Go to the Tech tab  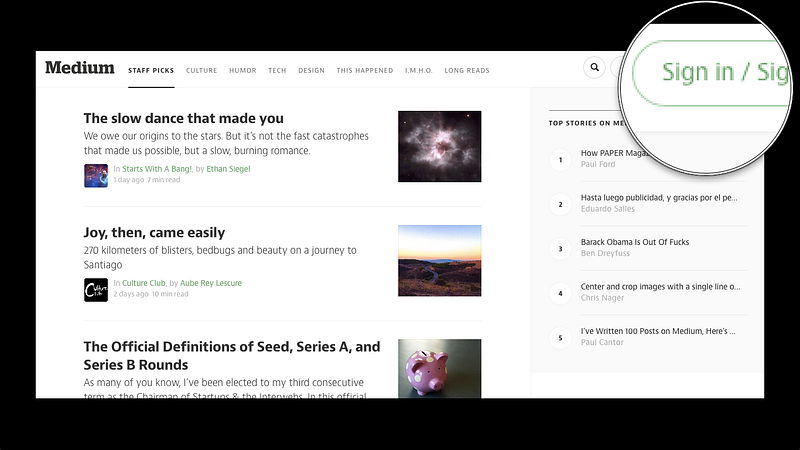pyautogui.click(x=278, y=70)
